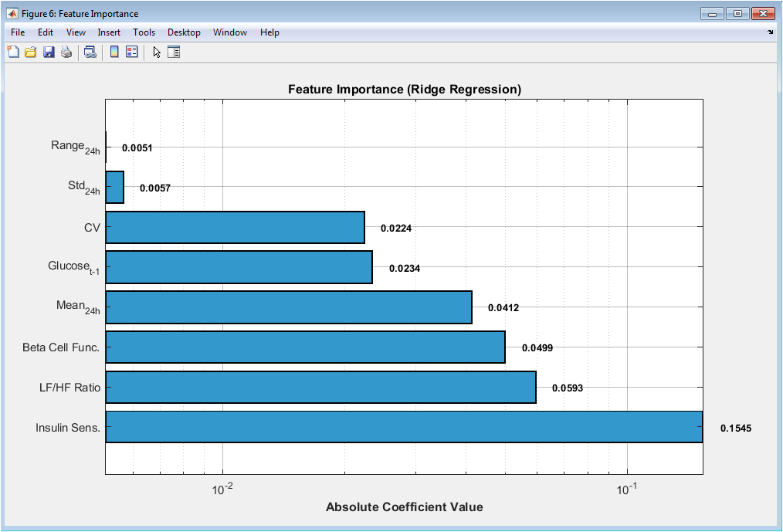Screen dimensions: 783x532
Task: Click the Absolute Coefficient Value axis label
Action: (404, 507)
